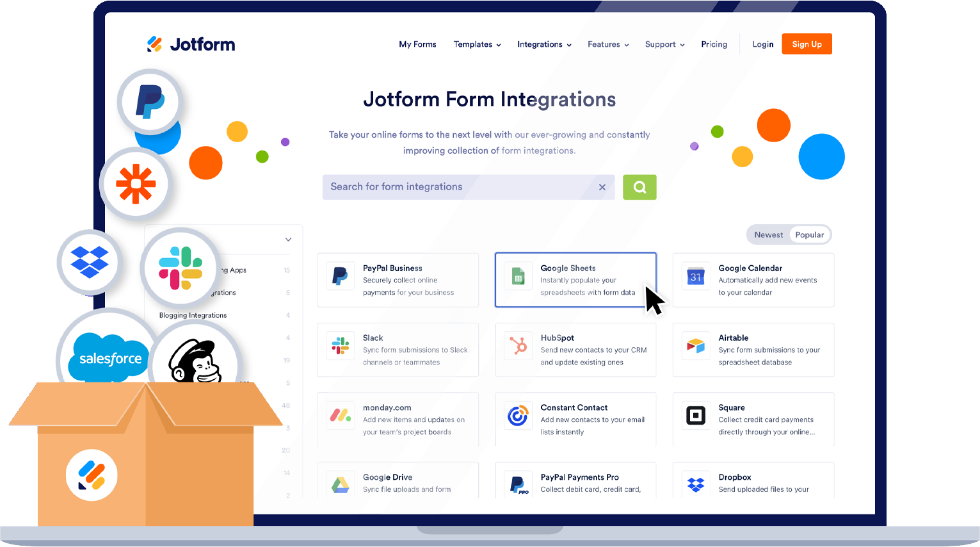Click the orange Sign Up button
Image resolution: width=980 pixels, height=547 pixels.
[x=807, y=44]
